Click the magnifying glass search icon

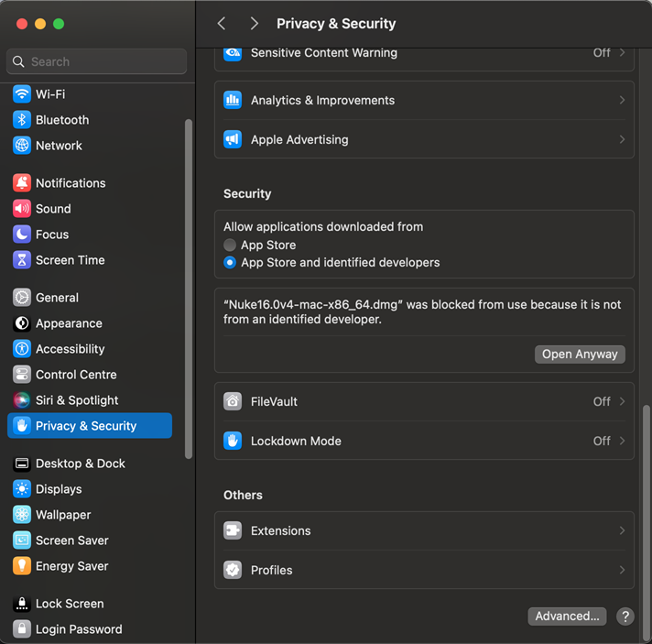tap(18, 61)
